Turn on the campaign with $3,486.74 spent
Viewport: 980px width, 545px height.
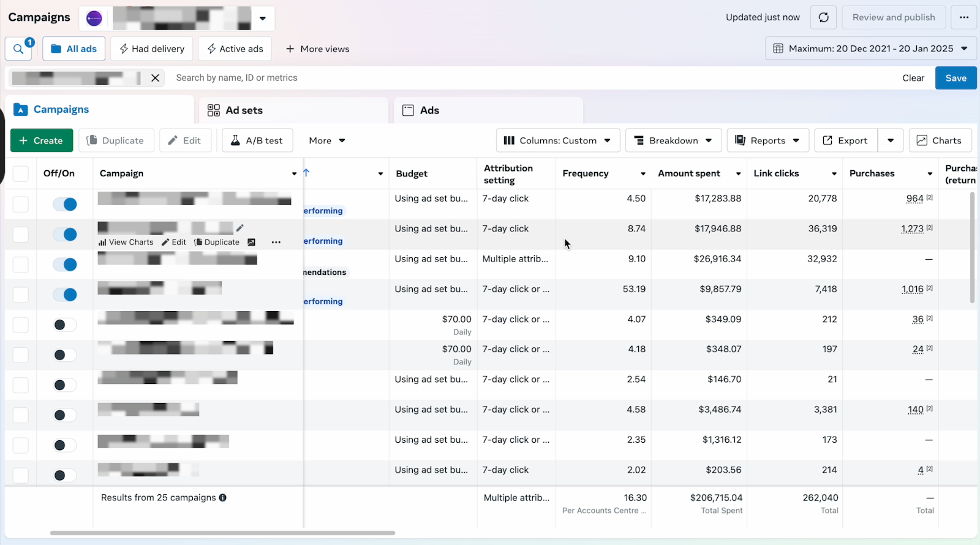[65, 415]
